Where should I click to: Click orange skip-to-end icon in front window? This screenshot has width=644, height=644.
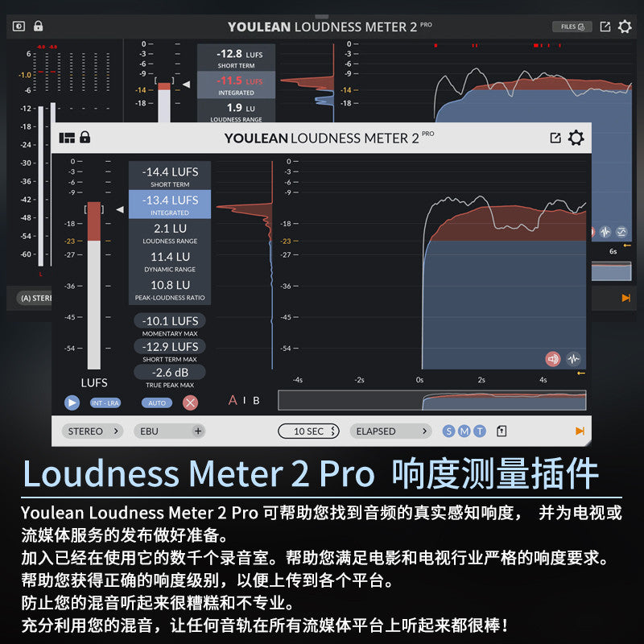coord(580,431)
